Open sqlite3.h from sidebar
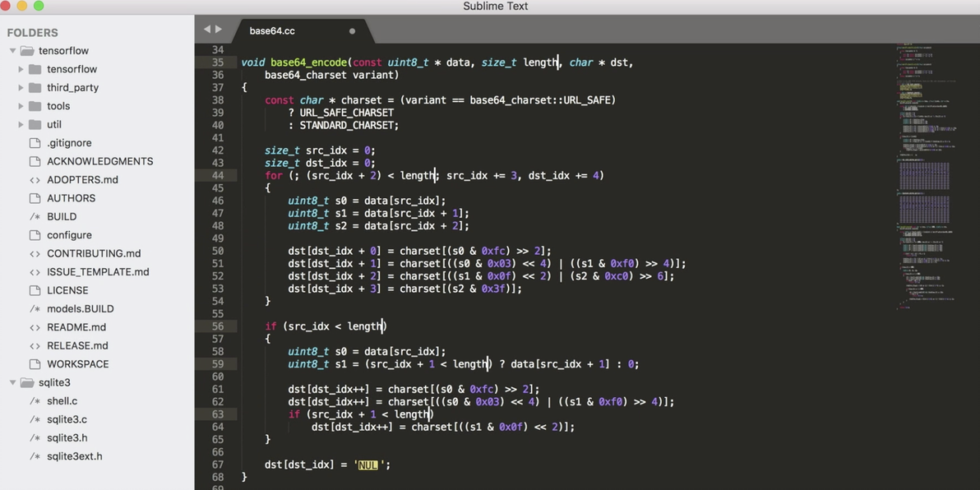Viewport: 980px width, 490px height. pyautogui.click(x=67, y=438)
